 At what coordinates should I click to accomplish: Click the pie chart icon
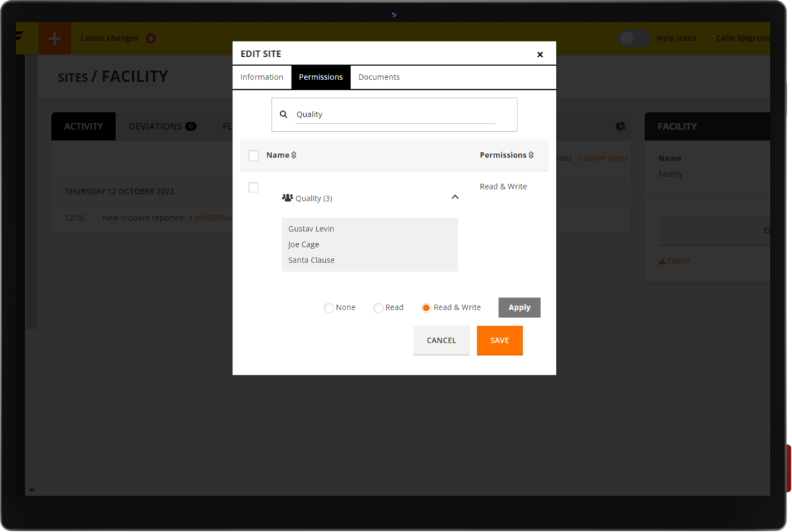tap(621, 126)
